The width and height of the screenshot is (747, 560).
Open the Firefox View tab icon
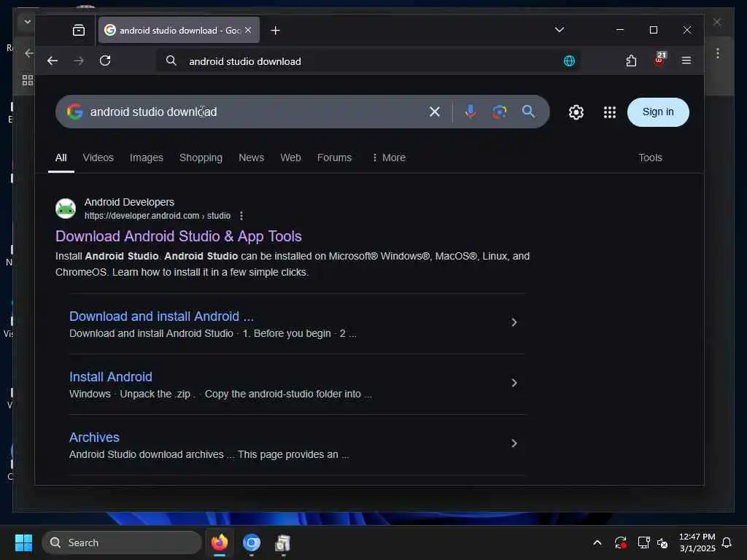pos(79,31)
